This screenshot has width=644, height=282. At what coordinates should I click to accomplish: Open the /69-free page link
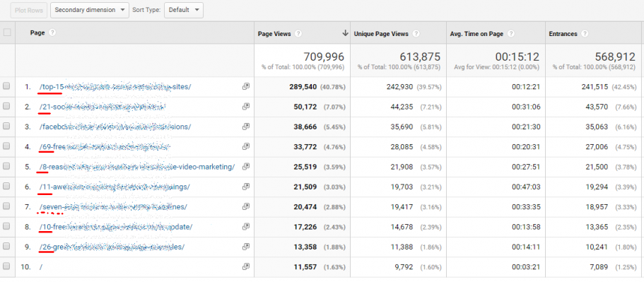[x=105, y=146]
